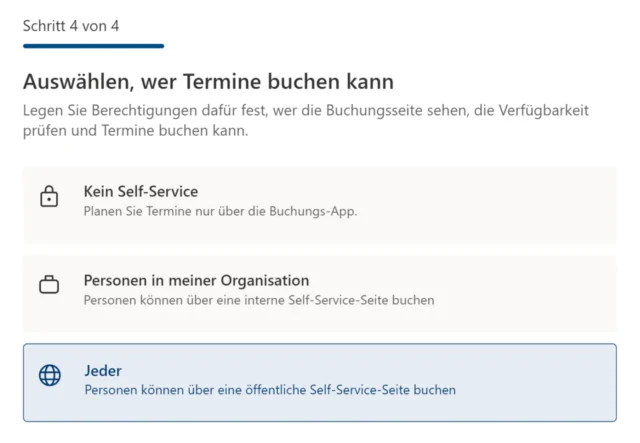Image resolution: width=640 pixels, height=443 pixels.
Task: Select the highlighted Jeder option card
Action: pyautogui.click(x=320, y=382)
